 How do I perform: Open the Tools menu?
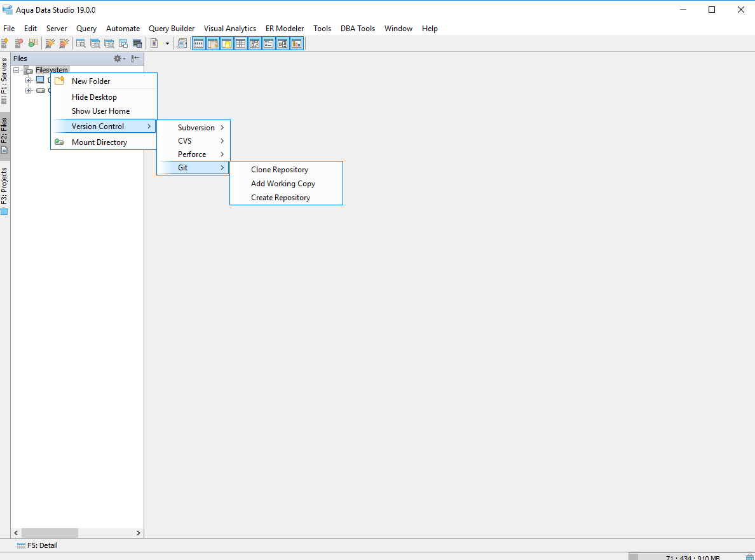click(x=322, y=29)
